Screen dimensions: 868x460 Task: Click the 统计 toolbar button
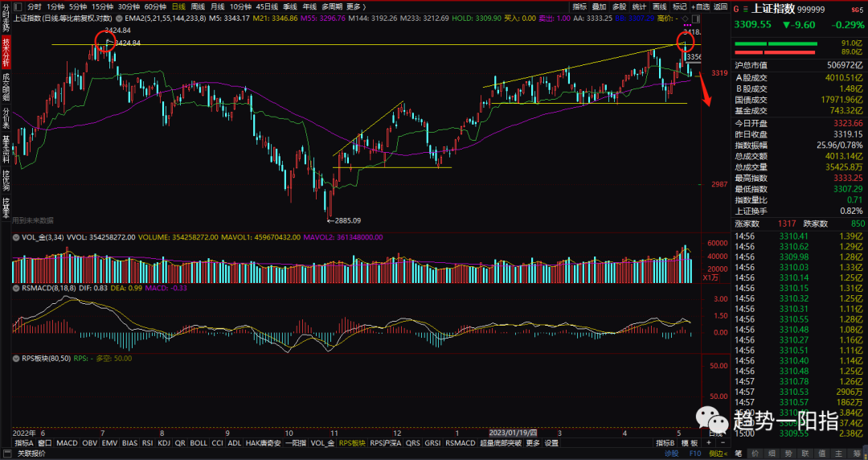(x=640, y=6)
